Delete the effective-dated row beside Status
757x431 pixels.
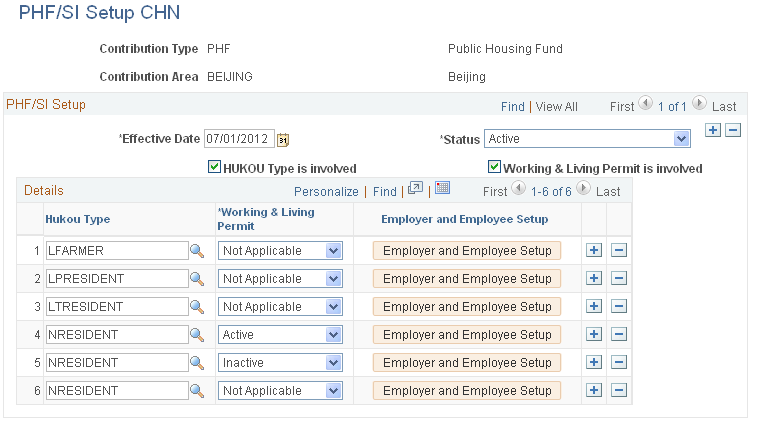733,130
